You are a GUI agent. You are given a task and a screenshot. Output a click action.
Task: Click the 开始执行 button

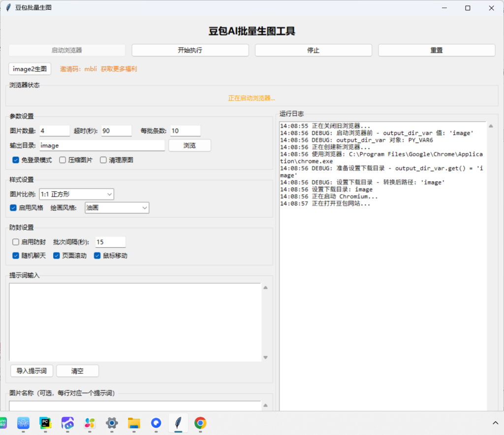(x=190, y=50)
